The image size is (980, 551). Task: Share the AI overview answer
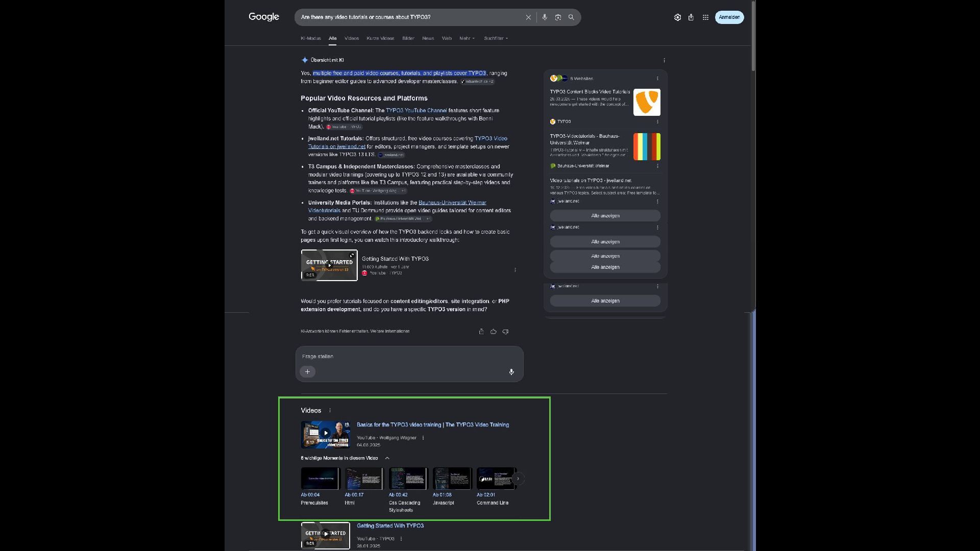click(481, 332)
